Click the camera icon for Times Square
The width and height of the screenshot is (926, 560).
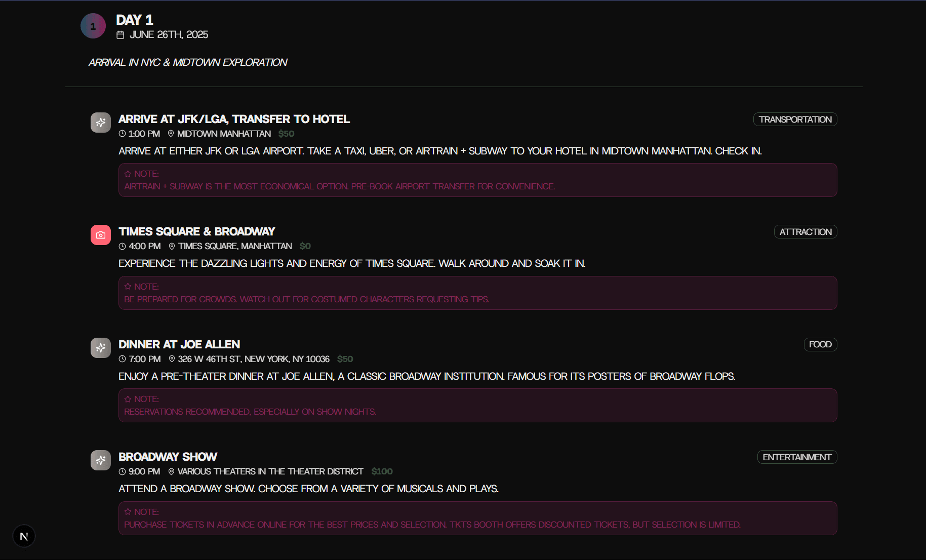pyautogui.click(x=101, y=235)
